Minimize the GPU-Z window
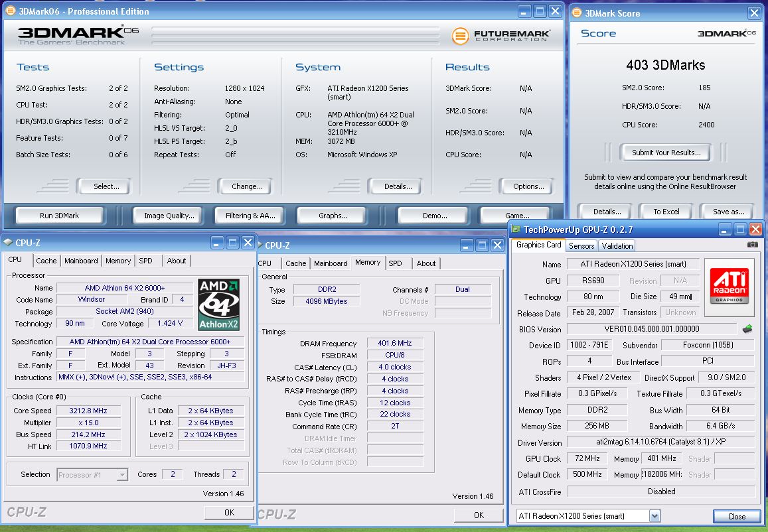The height and width of the screenshot is (532, 768). coord(725,229)
